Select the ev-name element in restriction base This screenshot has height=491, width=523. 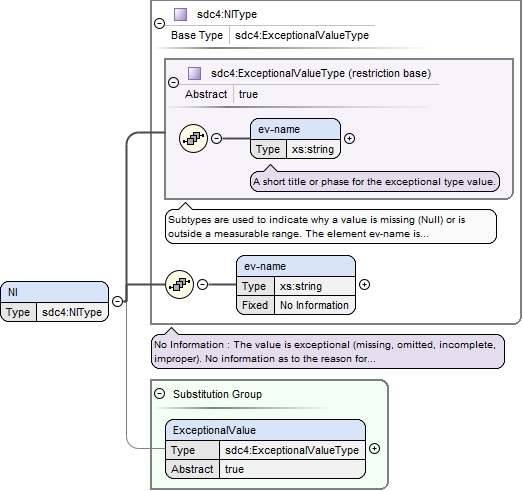[x=296, y=138]
